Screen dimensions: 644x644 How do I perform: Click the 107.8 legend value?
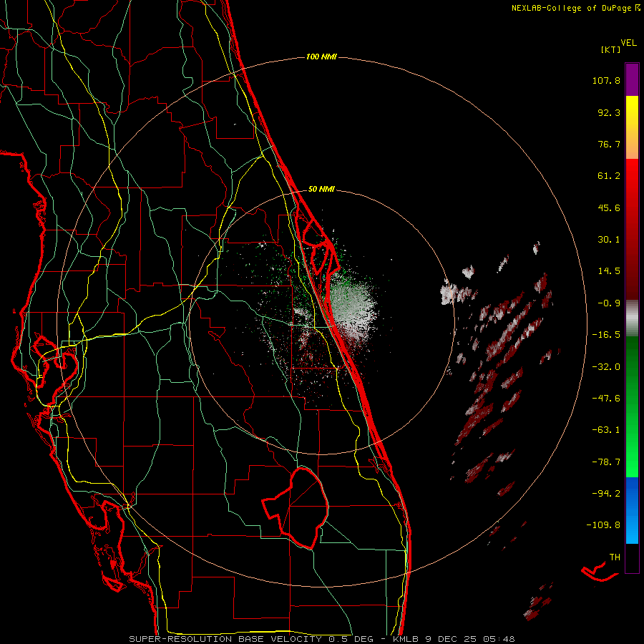606,80
